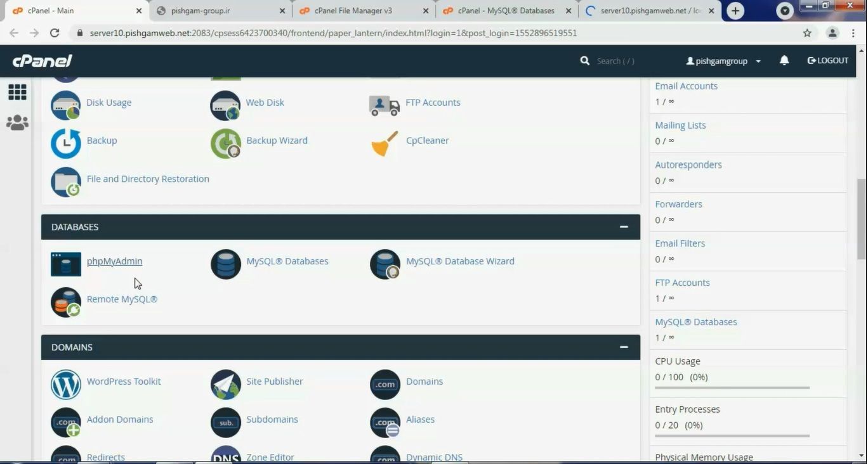The image size is (868, 464).
Task: Open the browser profile avatar
Action: pos(832,33)
